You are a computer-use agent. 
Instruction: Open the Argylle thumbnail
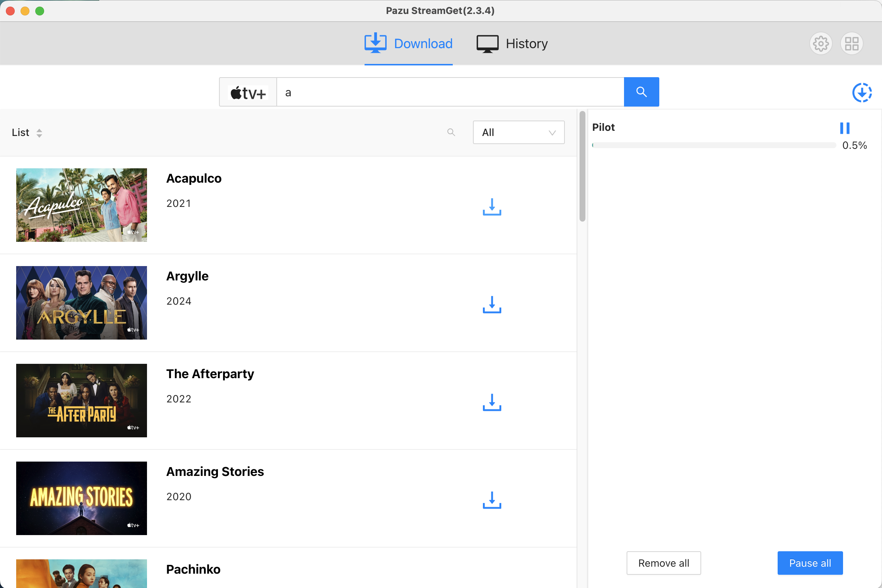pyautogui.click(x=81, y=303)
